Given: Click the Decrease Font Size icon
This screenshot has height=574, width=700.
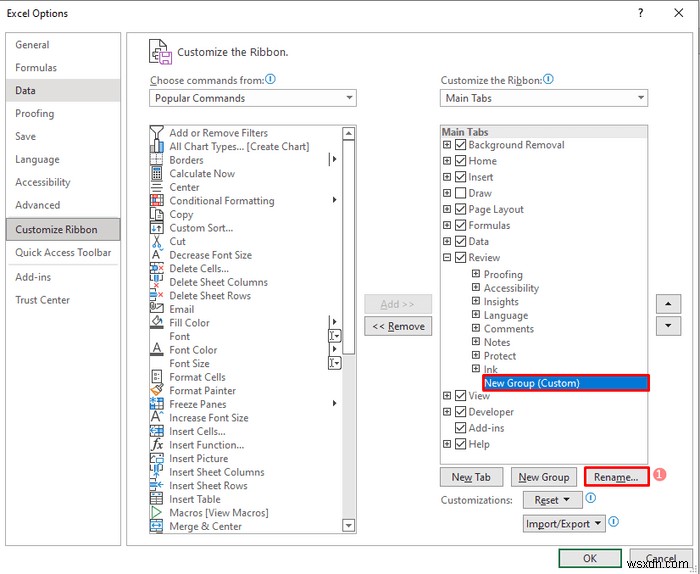Looking at the screenshot, I should coord(156,255).
